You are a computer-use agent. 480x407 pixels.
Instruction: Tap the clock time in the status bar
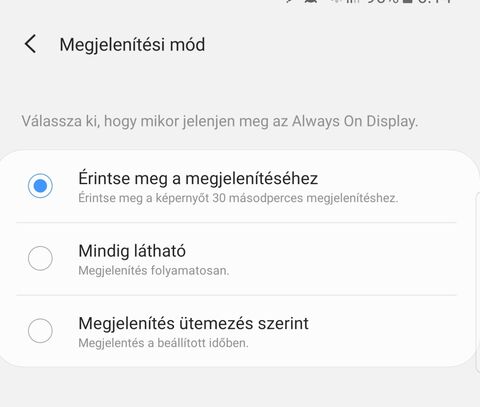pos(435,1)
